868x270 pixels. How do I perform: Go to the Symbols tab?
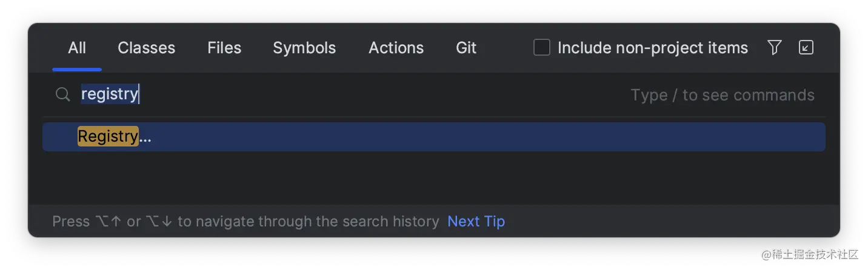304,48
